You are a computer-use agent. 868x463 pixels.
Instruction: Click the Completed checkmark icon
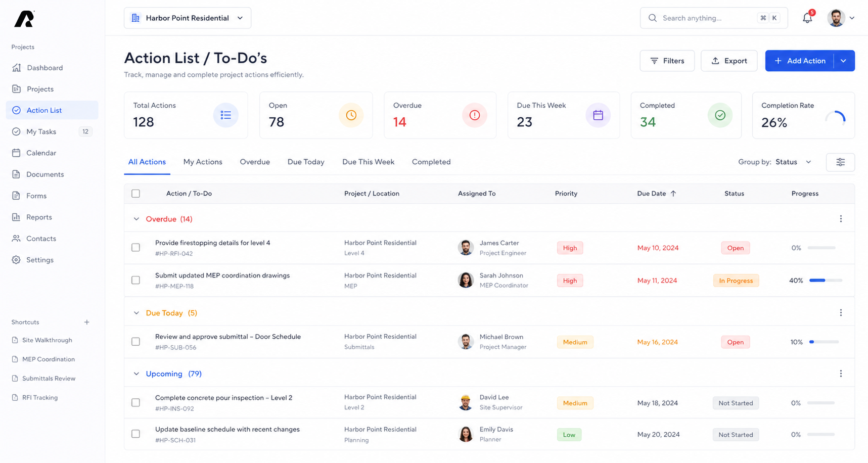pyautogui.click(x=720, y=115)
